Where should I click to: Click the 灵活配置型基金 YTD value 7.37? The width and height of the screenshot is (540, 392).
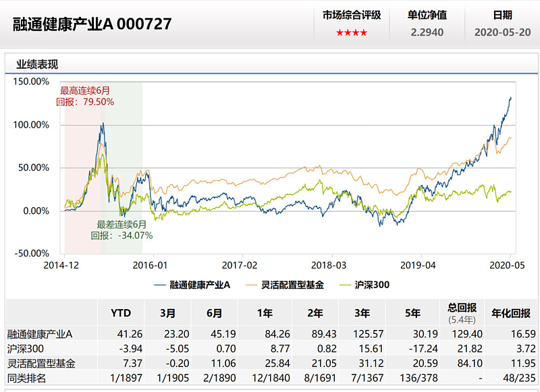pyautogui.click(x=132, y=364)
